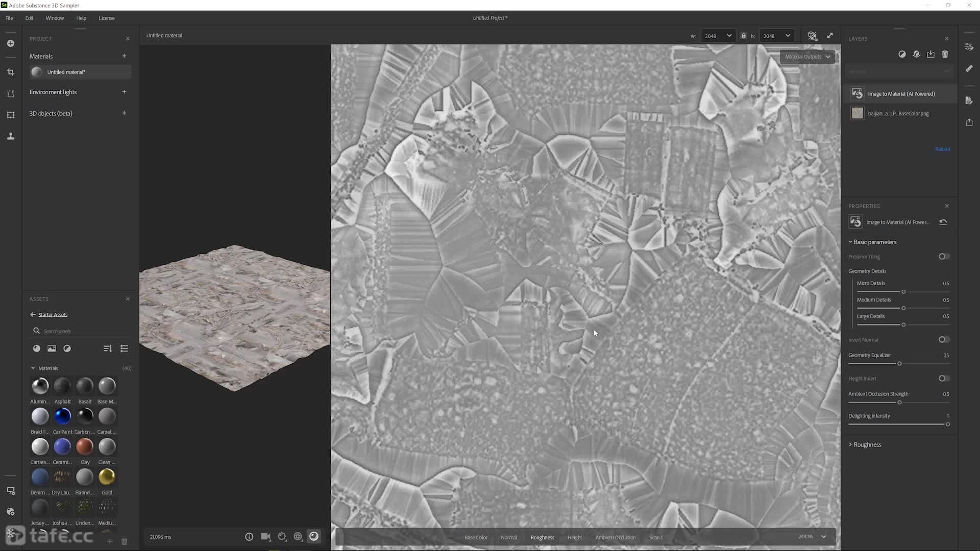Screen dimensions: 980x551
Task: Go back to Starter Assets link
Action: click(x=48, y=315)
